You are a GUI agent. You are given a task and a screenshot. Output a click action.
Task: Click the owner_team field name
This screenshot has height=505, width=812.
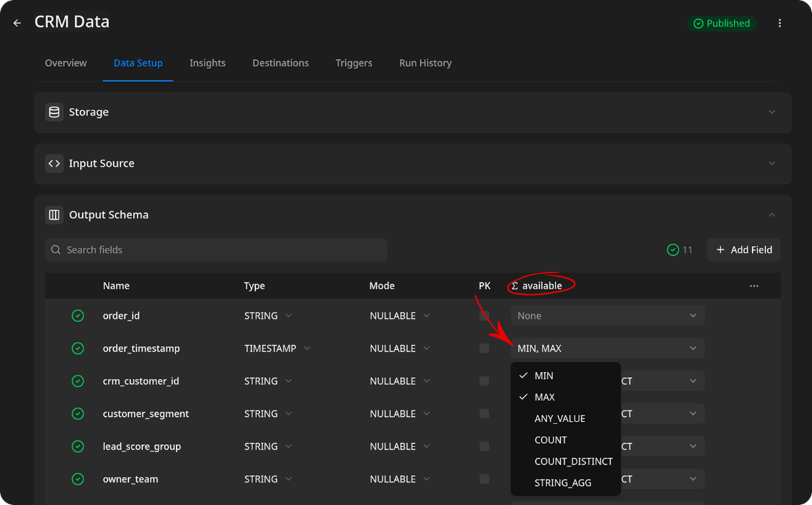point(131,479)
